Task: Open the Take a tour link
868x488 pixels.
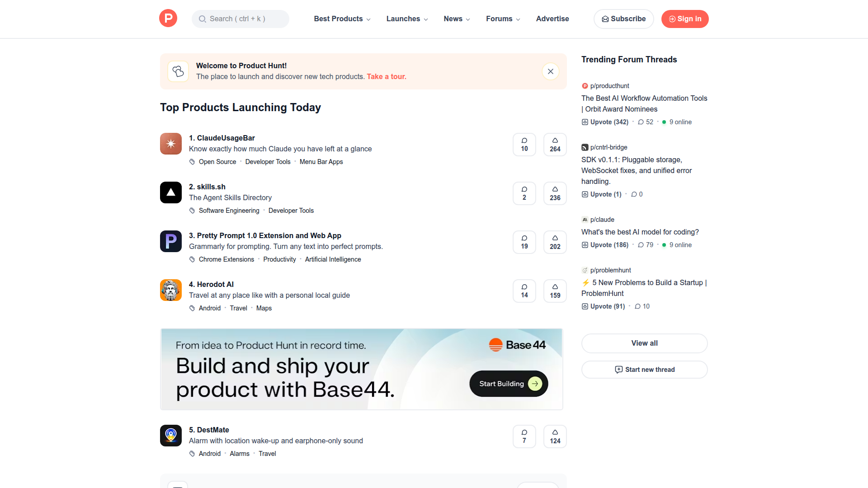Action: point(386,76)
